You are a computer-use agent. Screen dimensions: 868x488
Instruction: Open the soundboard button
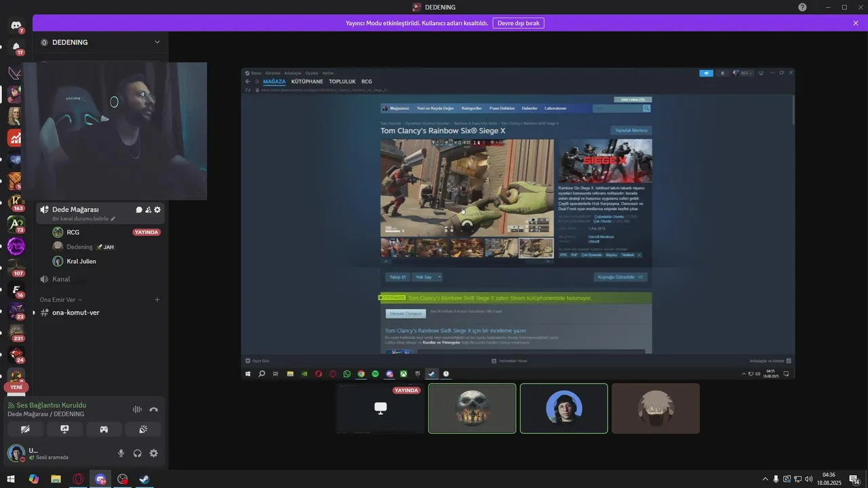coord(143,429)
